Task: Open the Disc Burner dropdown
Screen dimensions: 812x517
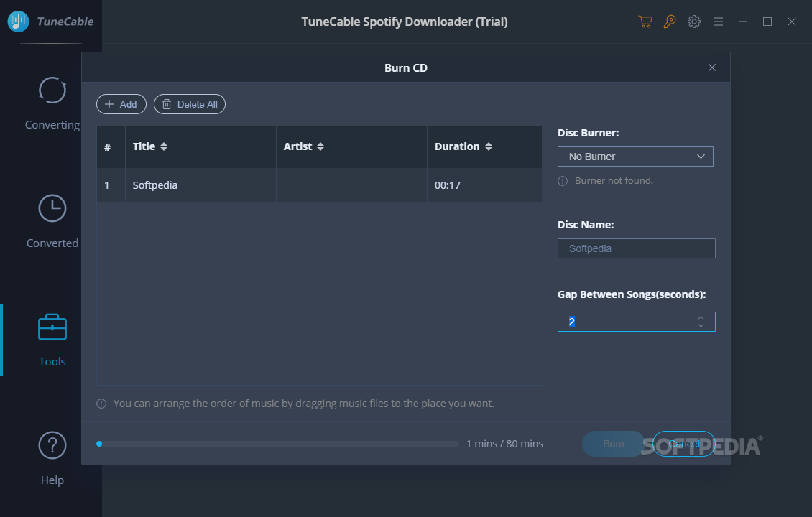Action: [635, 157]
